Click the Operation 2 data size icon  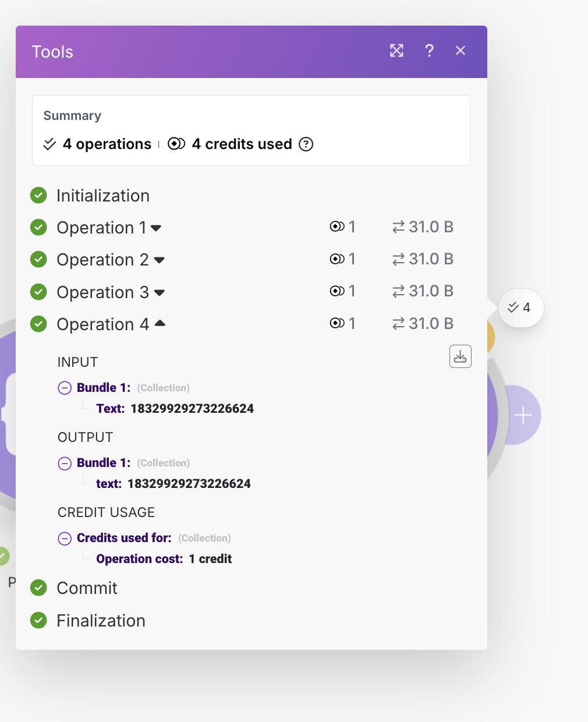point(398,259)
